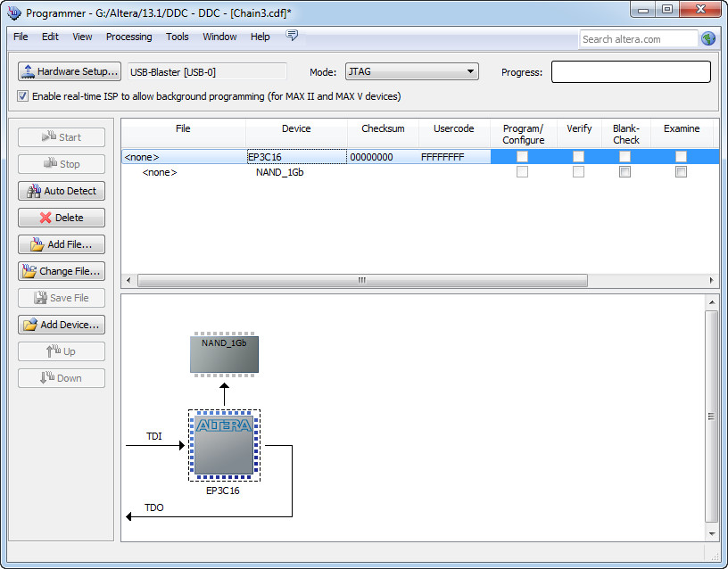The height and width of the screenshot is (569, 728).
Task: Open the Processing menu
Action: point(129,37)
